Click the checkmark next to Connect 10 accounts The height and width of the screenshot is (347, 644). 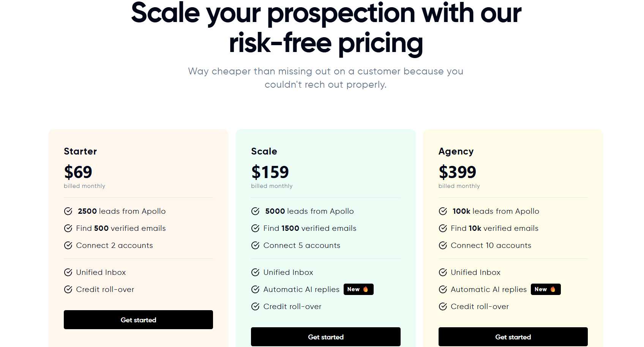click(443, 245)
